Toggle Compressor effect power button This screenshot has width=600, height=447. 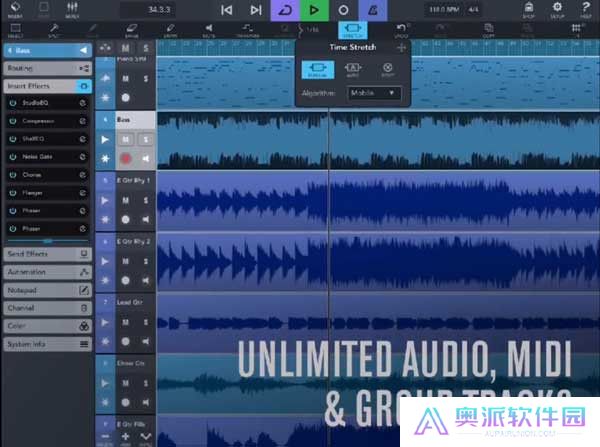pos(13,121)
